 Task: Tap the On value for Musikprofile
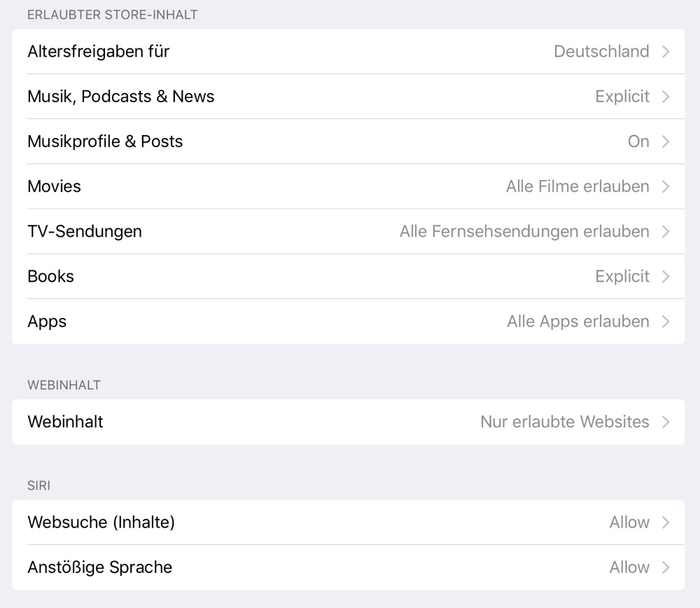pyautogui.click(x=638, y=141)
